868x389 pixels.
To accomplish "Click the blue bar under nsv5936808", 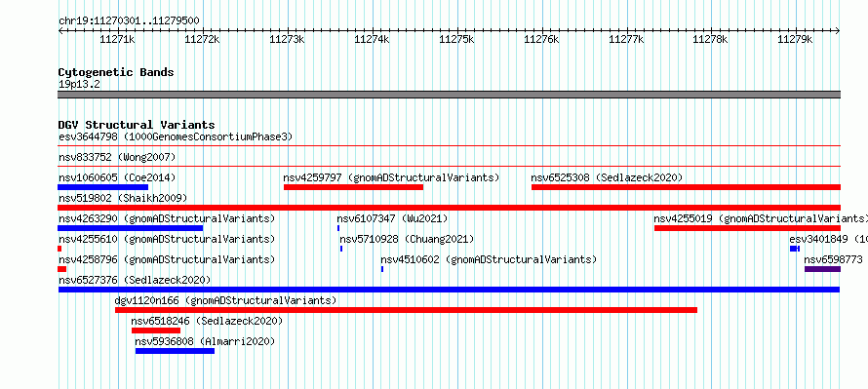I will (175, 351).
